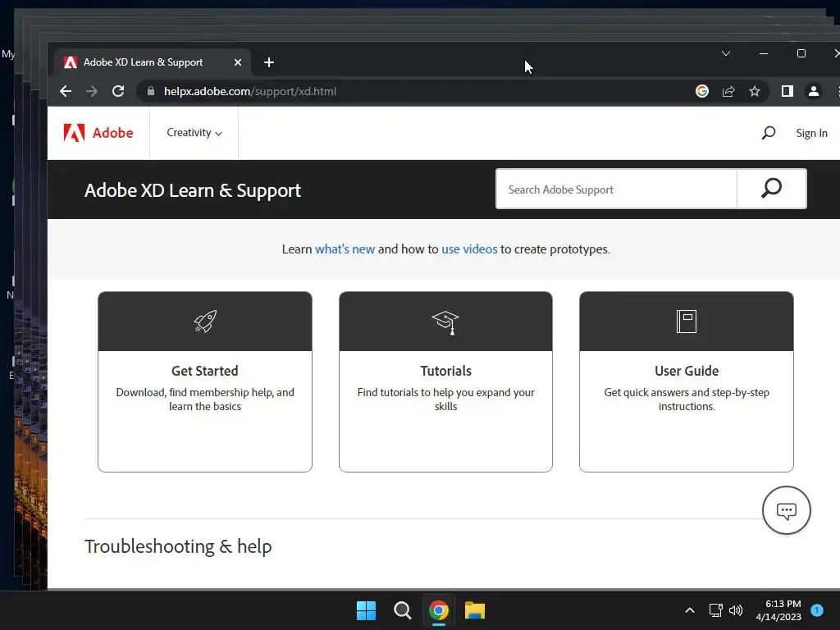This screenshot has height=630, width=840.
Task: Click the Adobe logo in the header
Action: [98, 133]
